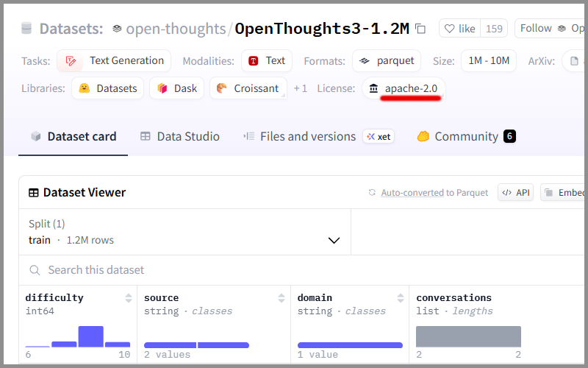Click the Data Studio table icon
Screen dimensions: 588x368
(x=145, y=136)
